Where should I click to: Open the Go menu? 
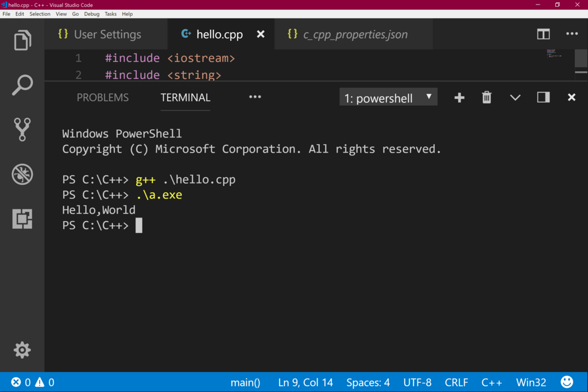tap(75, 14)
